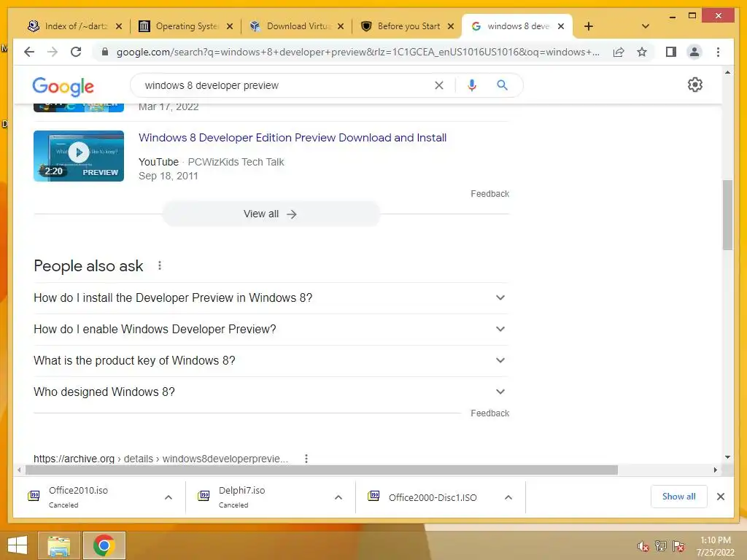Close the Index of /~dartz tab

coord(119,26)
